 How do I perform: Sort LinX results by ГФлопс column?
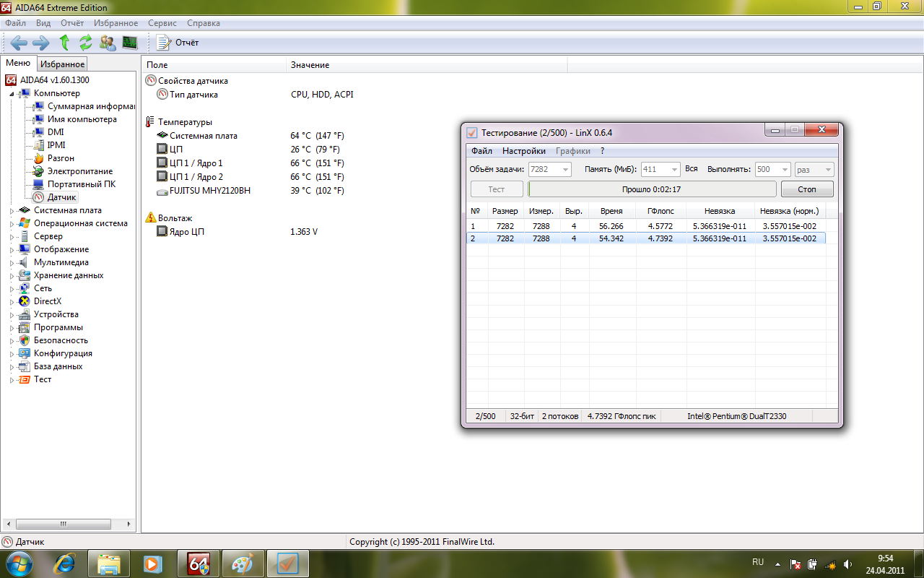pyautogui.click(x=660, y=211)
